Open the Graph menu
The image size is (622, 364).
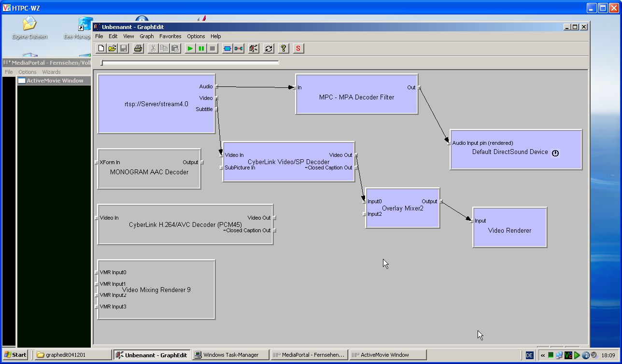click(147, 36)
